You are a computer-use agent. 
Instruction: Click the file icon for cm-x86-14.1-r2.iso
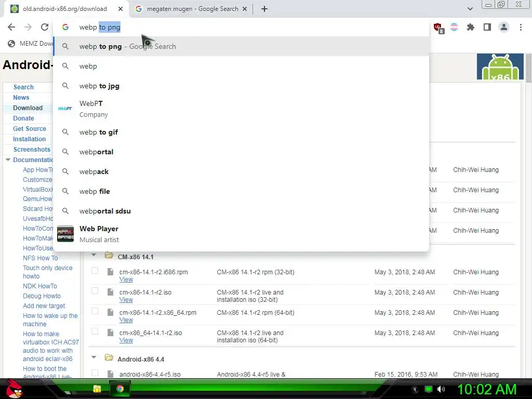click(110, 292)
